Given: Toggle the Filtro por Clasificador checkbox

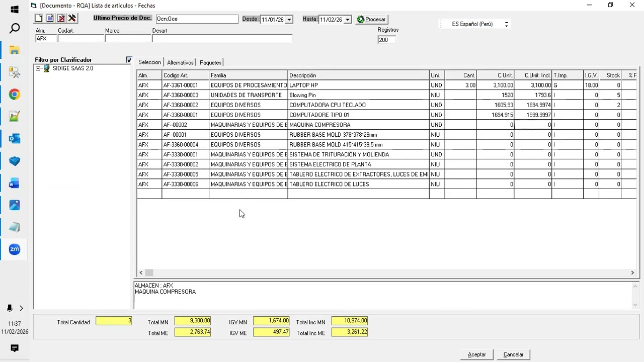Looking at the screenshot, I should (129, 60).
